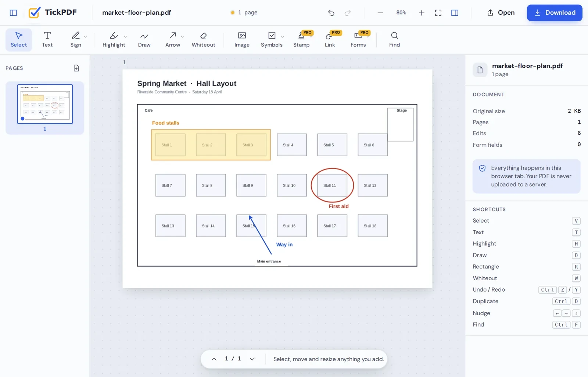Click the 'Hall Layout' title text
588x377 pixels.
point(216,83)
